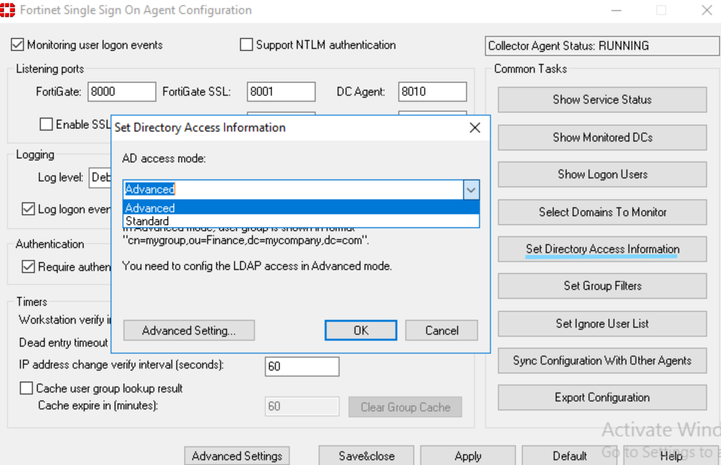721x465 pixels.
Task: Click the Fortinet logo icon in title bar
Action: (9, 10)
